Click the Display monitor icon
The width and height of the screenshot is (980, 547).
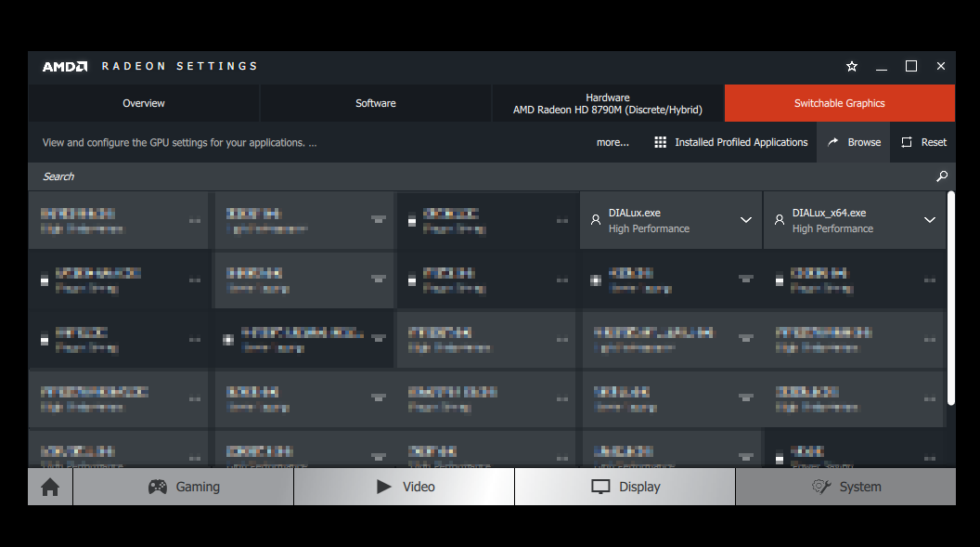[x=600, y=487]
